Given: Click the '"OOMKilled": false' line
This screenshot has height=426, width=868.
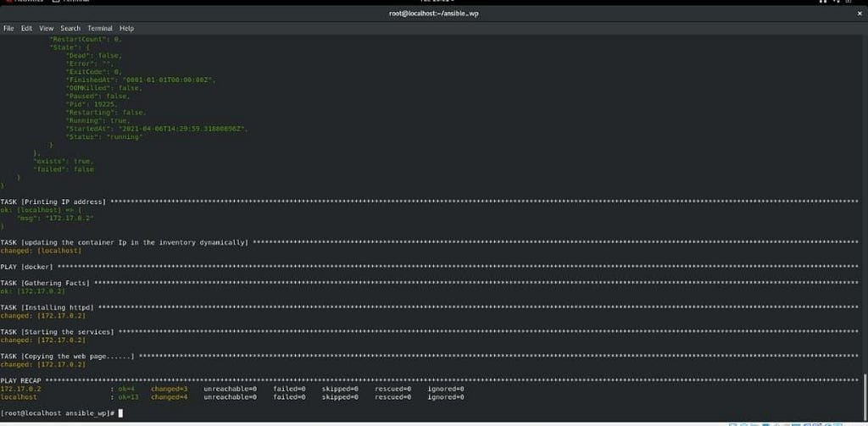Looking at the screenshot, I should click(x=104, y=88).
